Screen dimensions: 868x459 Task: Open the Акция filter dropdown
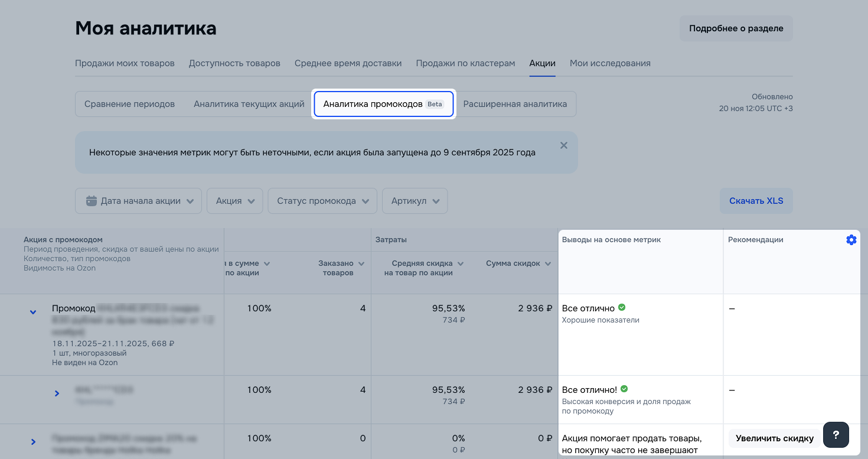coord(234,201)
